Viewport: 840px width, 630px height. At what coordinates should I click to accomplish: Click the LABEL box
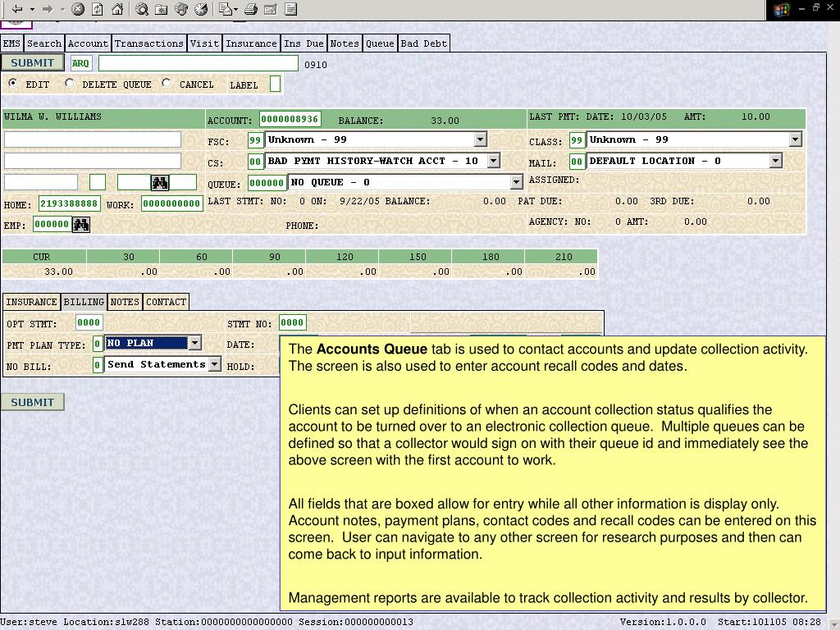[276, 84]
